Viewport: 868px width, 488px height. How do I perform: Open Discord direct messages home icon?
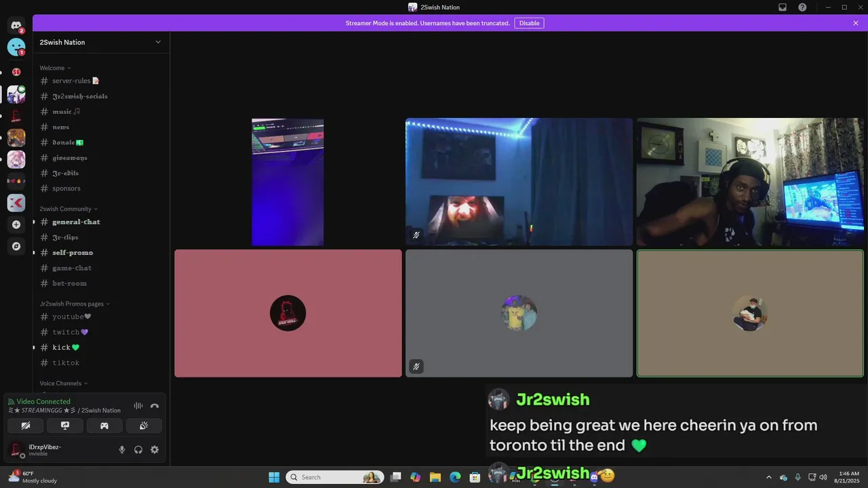click(x=16, y=26)
